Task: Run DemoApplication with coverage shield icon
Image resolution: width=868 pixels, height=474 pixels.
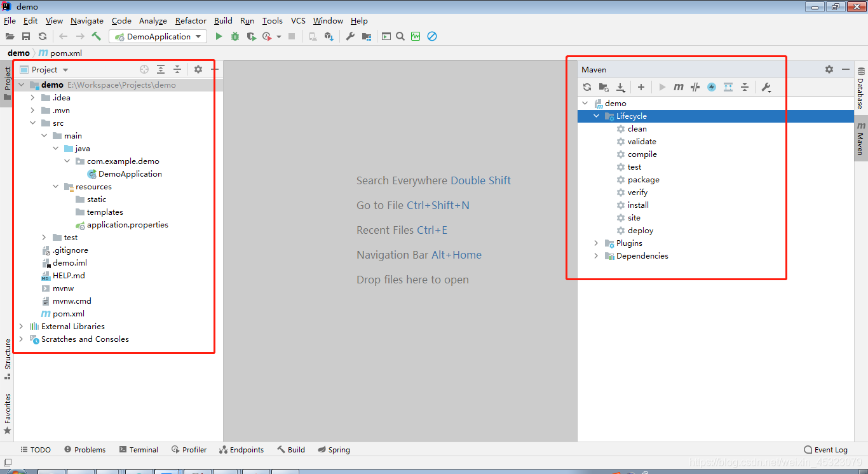Action: (252, 36)
